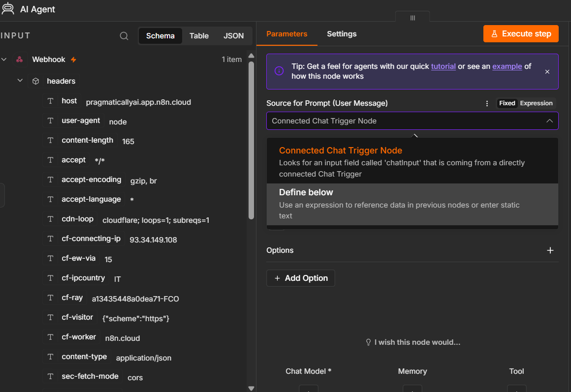Open the Settings tab
571x392 pixels.
342,34
